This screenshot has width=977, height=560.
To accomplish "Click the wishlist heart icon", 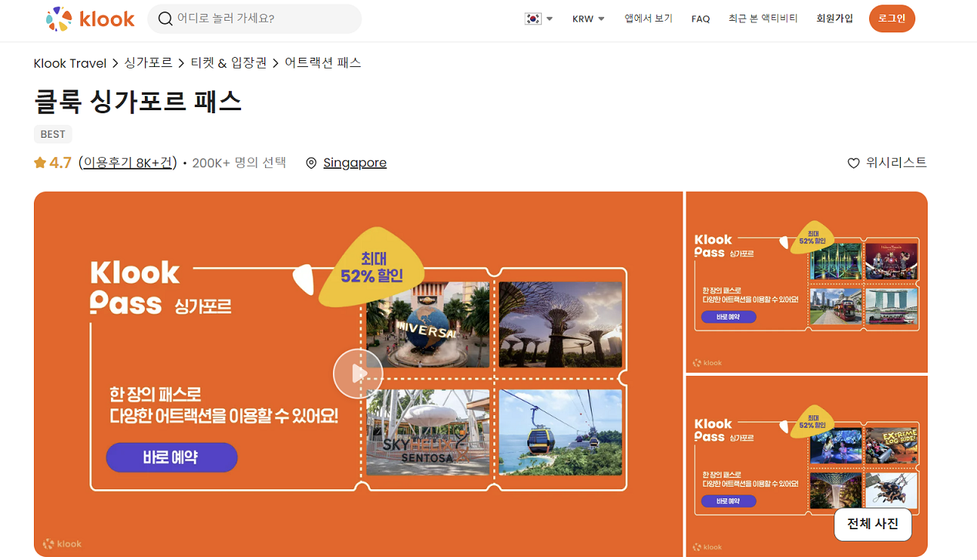I will 853,163.
